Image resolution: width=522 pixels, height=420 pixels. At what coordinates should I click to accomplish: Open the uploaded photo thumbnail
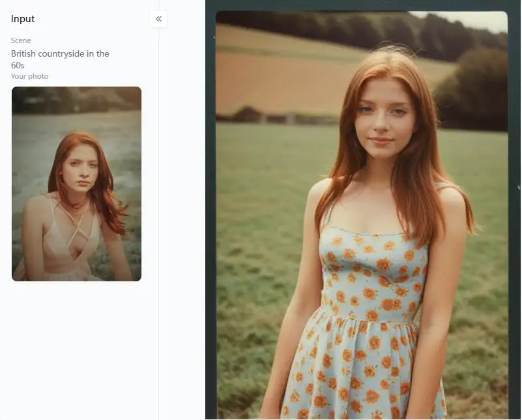(76, 184)
